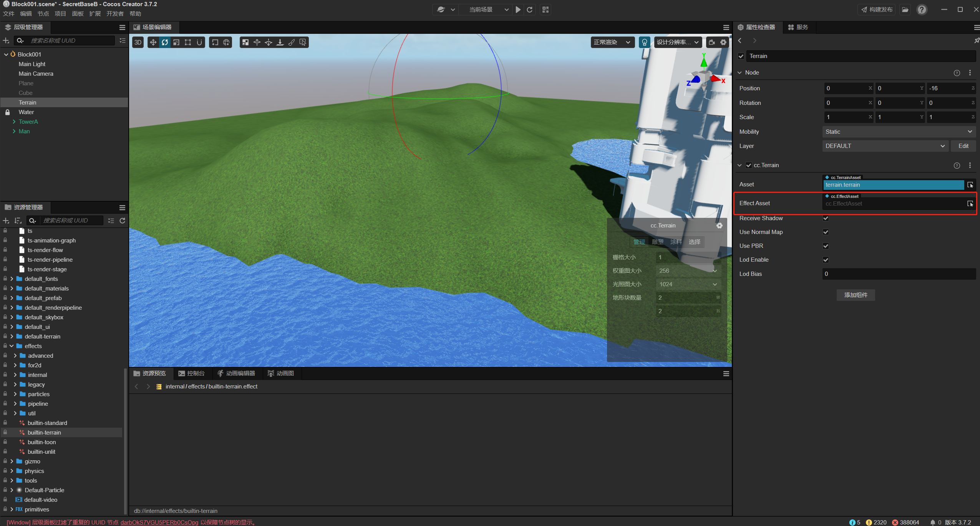The image size is (980, 526).
Task: Select the terrain select cursor tool
Action: click(303, 42)
